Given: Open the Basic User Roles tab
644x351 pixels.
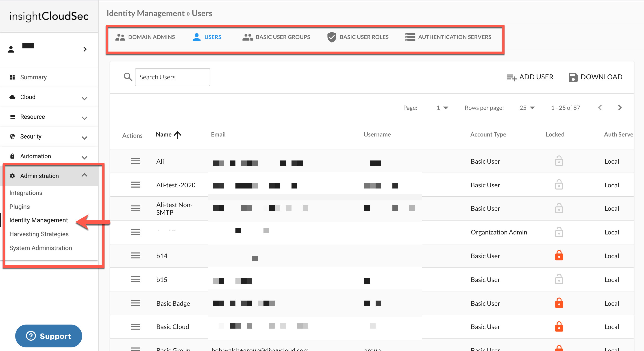Looking at the screenshot, I should (358, 37).
